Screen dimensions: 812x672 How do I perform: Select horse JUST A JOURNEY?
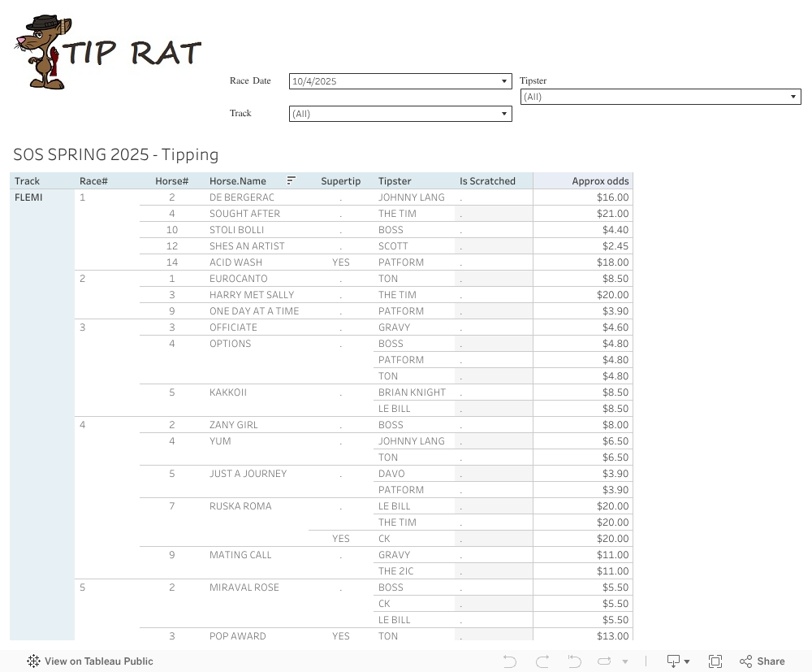click(248, 474)
